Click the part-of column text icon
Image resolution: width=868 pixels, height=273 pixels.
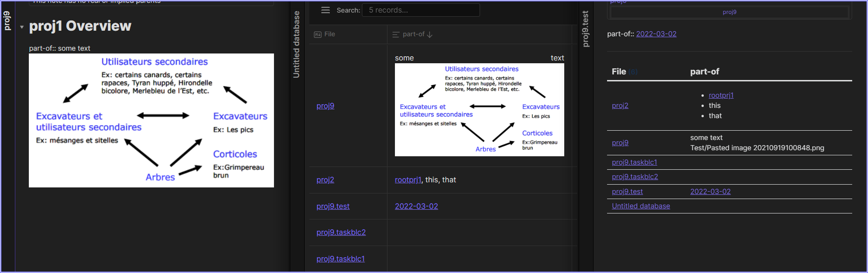point(396,34)
